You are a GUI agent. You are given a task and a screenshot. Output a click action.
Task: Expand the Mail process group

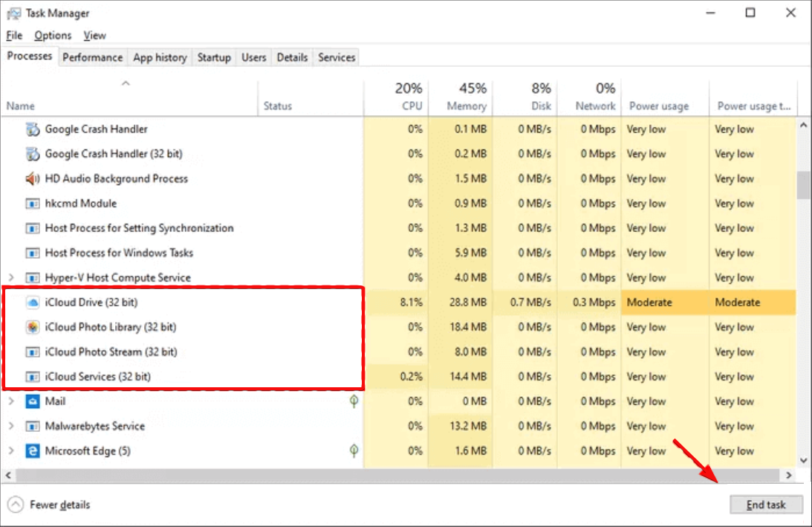click(x=11, y=401)
